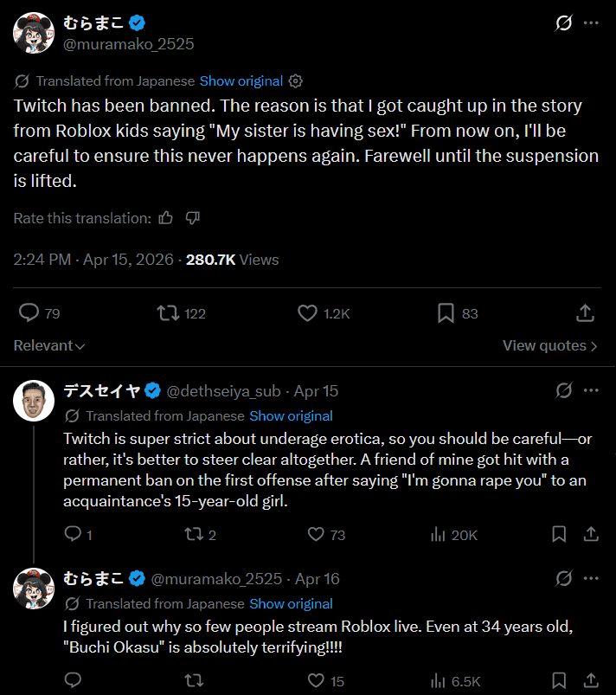Bookmark the むらまこ Apr 16 reply

(x=560, y=681)
